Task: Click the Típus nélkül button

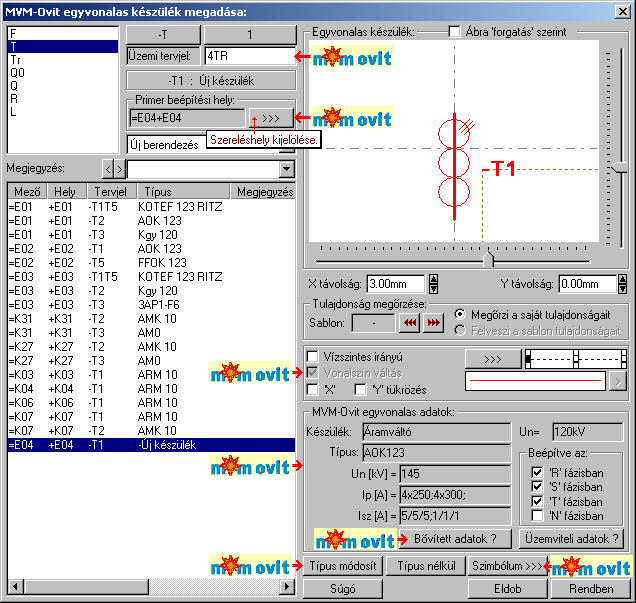Action: click(426, 566)
